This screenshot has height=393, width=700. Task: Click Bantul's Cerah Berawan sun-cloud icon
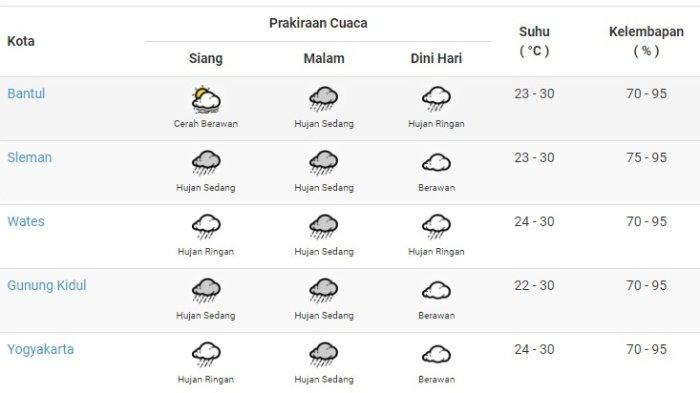206,99
